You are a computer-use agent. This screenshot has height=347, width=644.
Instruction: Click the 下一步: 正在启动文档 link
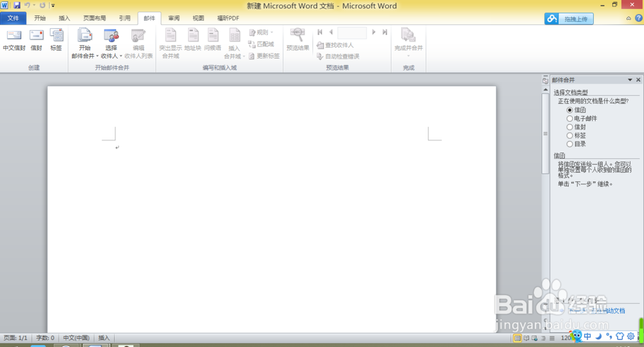(597, 311)
